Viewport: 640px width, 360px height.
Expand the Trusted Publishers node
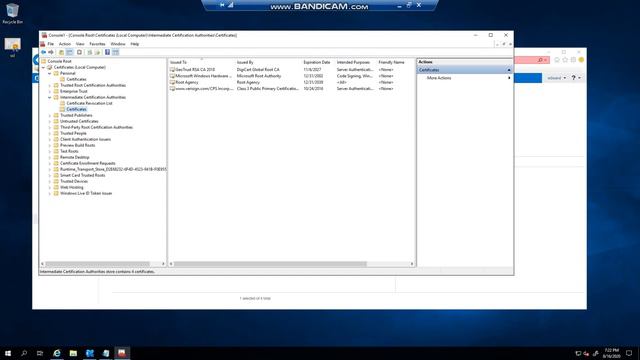pyautogui.click(x=50, y=116)
